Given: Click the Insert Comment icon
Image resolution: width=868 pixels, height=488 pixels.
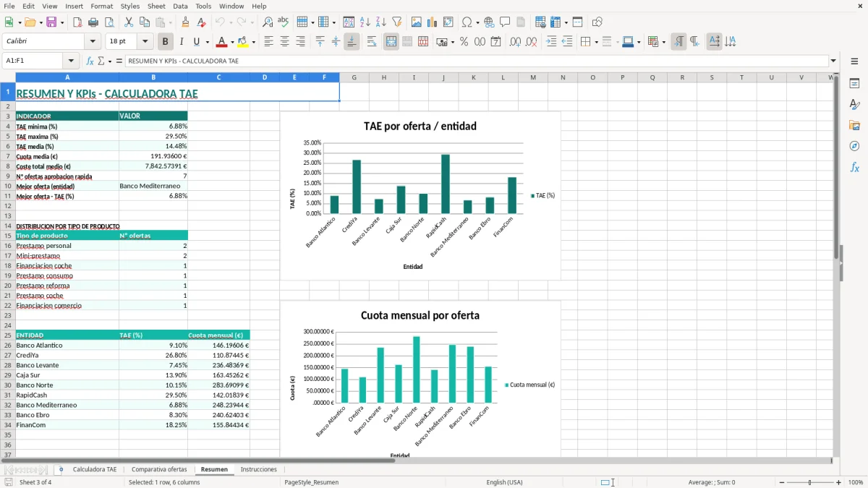Looking at the screenshot, I should (505, 22).
